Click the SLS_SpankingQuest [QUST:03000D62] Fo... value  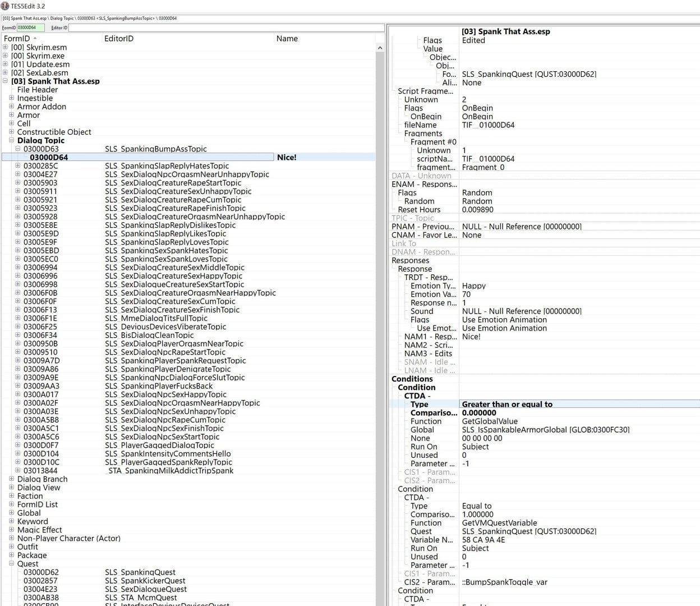click(x=529, y=74)
